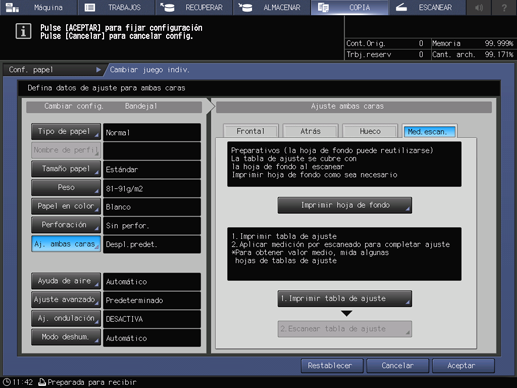The image size is (517, 388).
Task: Select the Atrás tab
Action: [310, 131]
